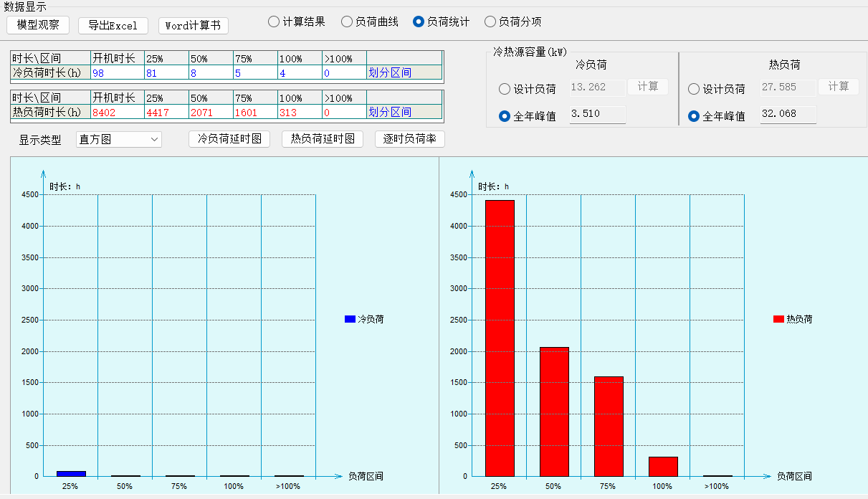Select 全年峰值 radio under 热负荷

[694, 116]
